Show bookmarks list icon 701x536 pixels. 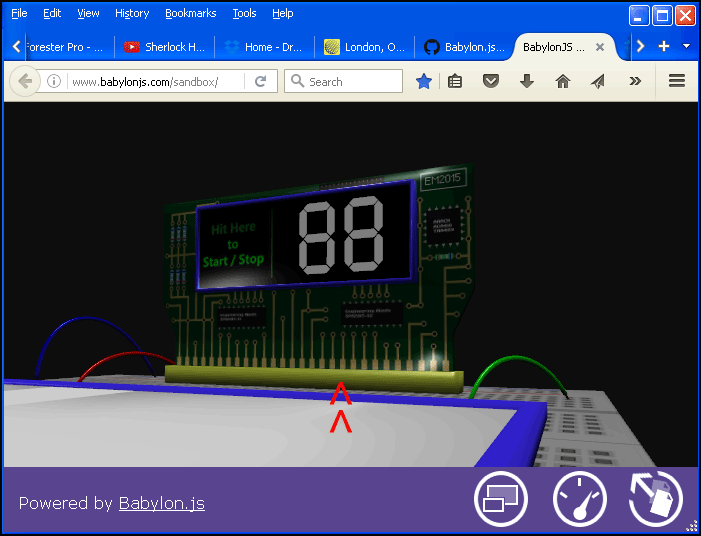[x=455, y=81]
